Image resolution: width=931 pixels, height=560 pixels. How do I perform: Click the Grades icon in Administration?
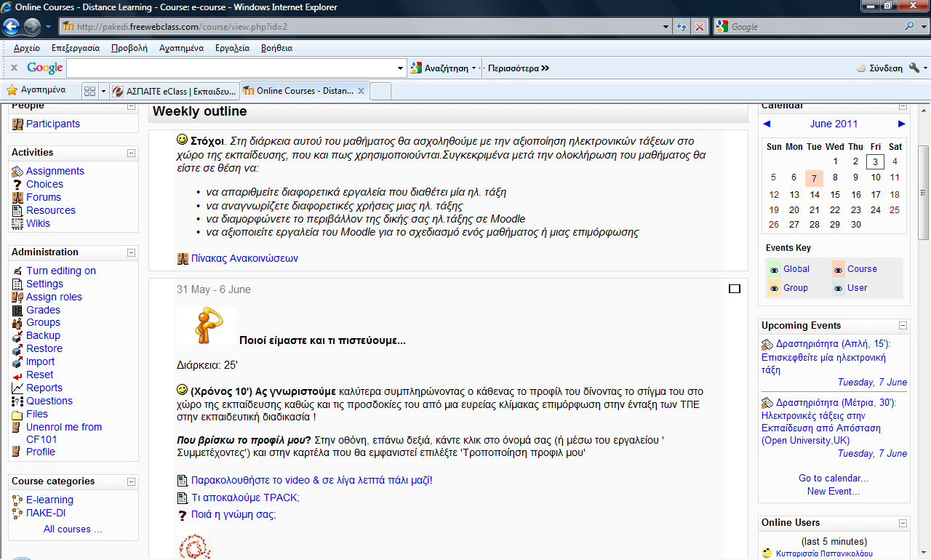(17, 310)
